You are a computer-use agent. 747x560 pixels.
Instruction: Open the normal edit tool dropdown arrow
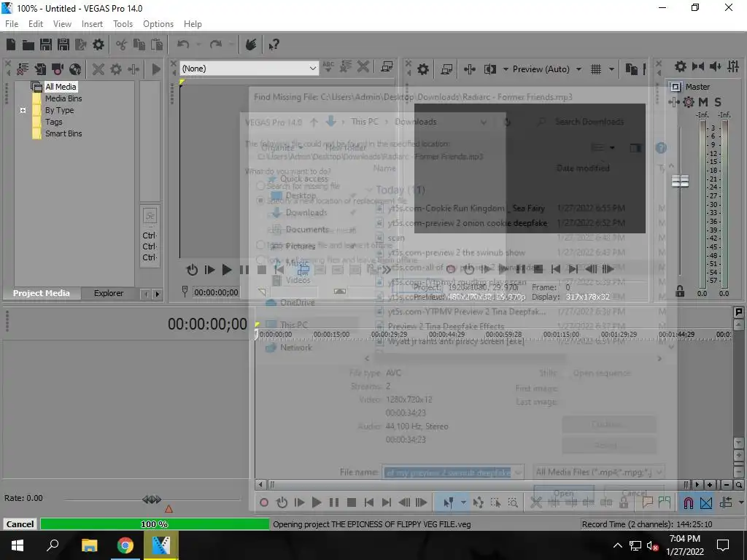463,502
